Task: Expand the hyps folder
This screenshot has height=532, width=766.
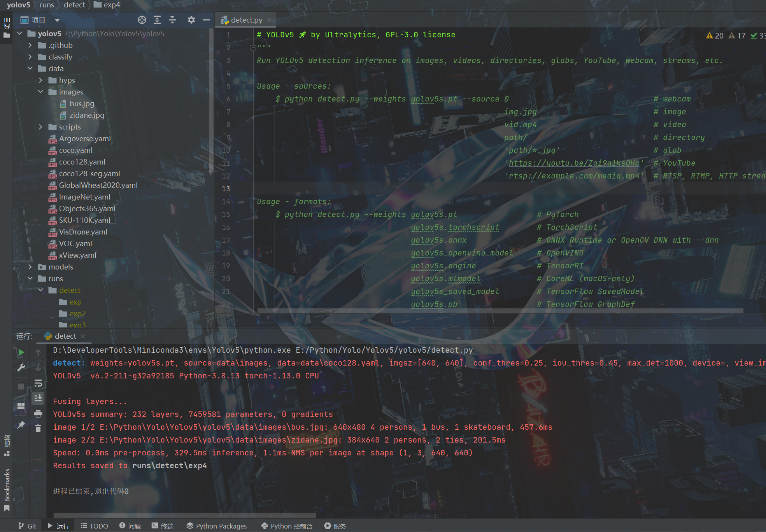Action: pyautogui.click(x=41, y=80)
